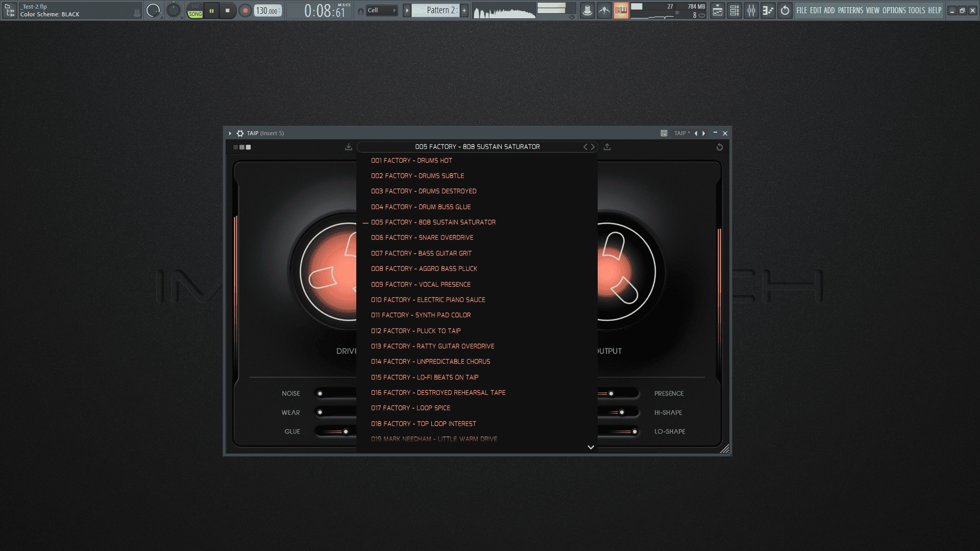Open the PATTERNS menu
The height and width of the screenshot is (551, 980).
click(x=850, y=10)
